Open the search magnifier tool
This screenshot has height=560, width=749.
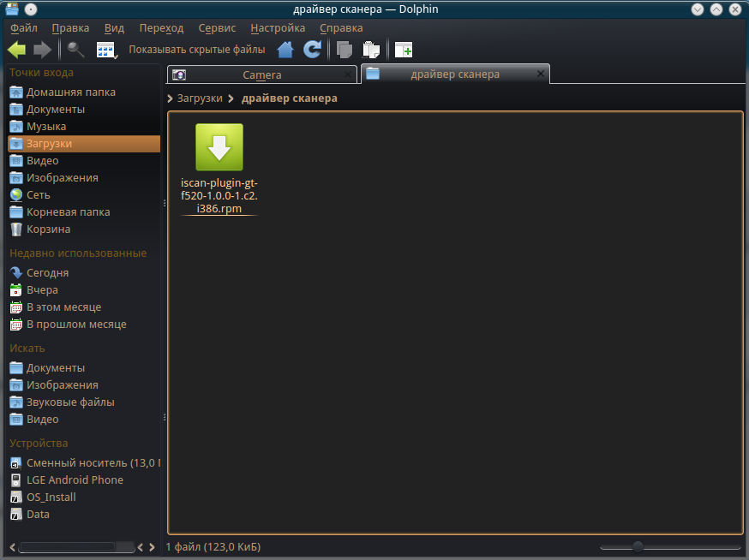tap(76, 50)
